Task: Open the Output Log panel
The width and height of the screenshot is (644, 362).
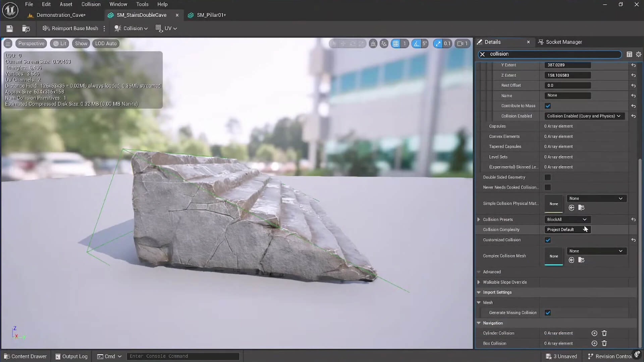Action: 71,356
